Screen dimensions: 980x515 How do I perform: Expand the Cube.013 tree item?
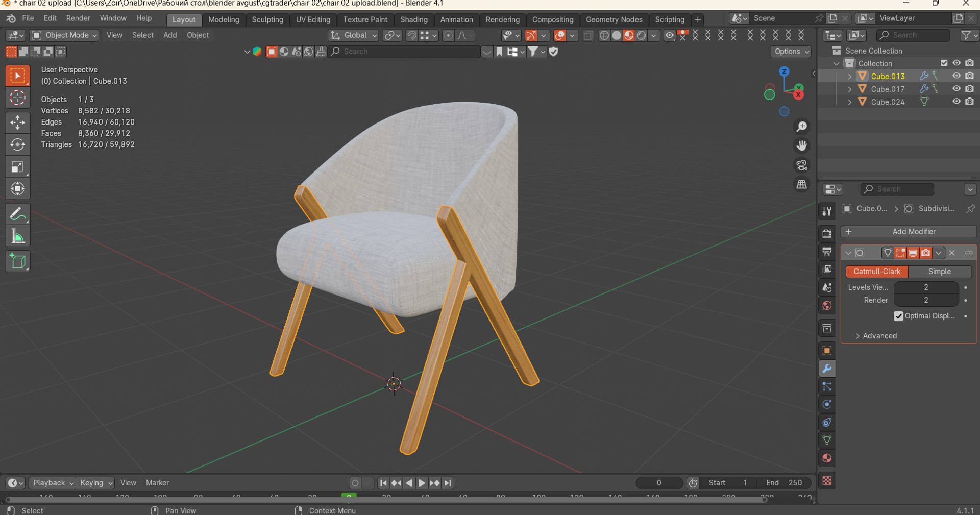coord(849,76)
